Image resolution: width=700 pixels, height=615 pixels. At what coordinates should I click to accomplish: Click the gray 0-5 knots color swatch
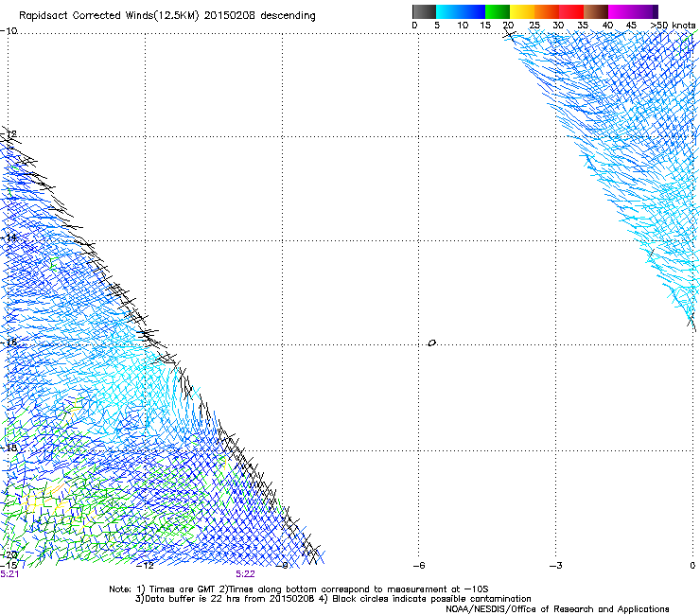424,11
